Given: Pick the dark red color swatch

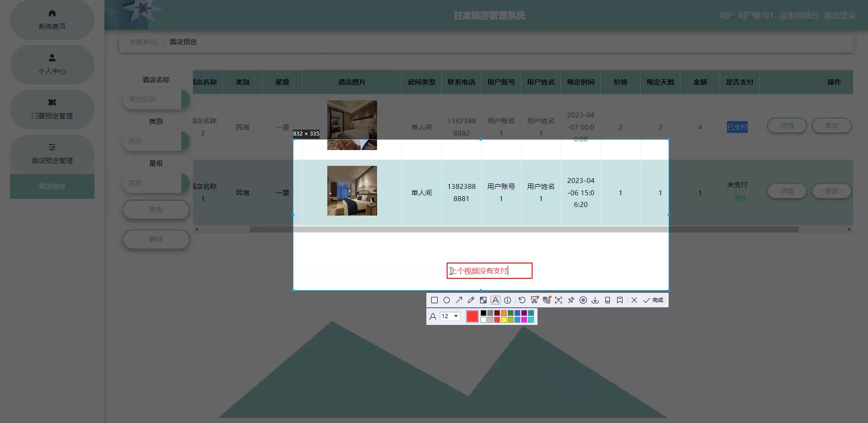Looking at the screenshot, I should pos(497,313).
